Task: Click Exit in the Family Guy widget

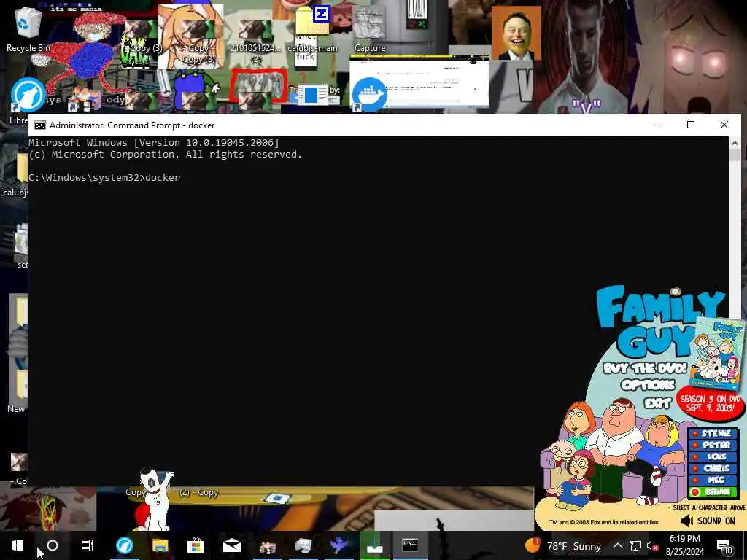Action: tap(657, 403)
